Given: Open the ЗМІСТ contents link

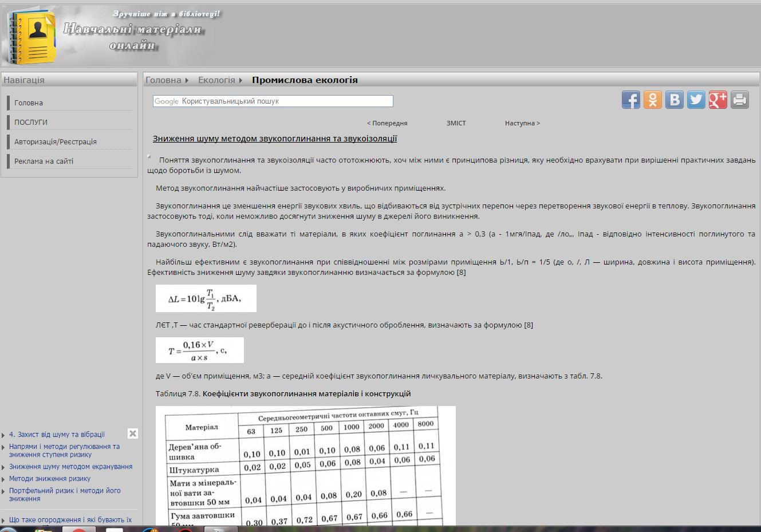Looking at the screenshot, I should [456, 123].
